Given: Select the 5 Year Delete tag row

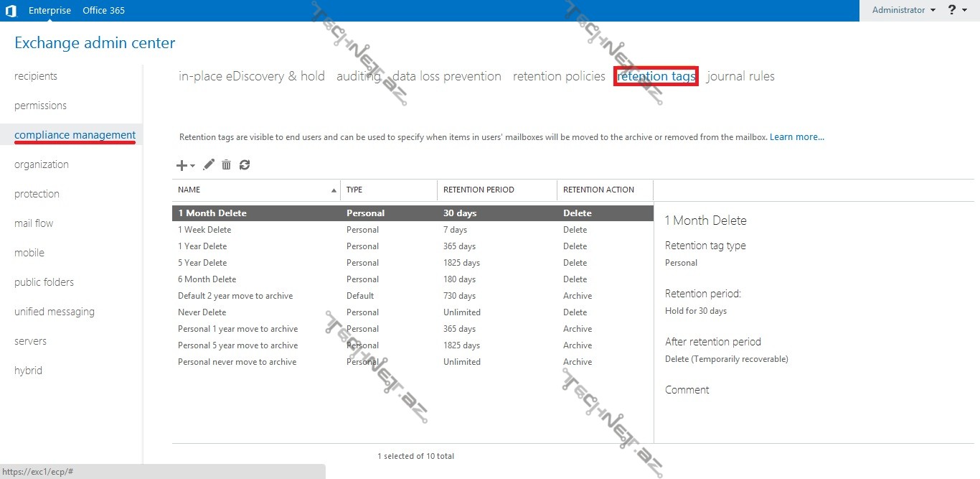Looking at the screenshot, I should tap(202, 263).
